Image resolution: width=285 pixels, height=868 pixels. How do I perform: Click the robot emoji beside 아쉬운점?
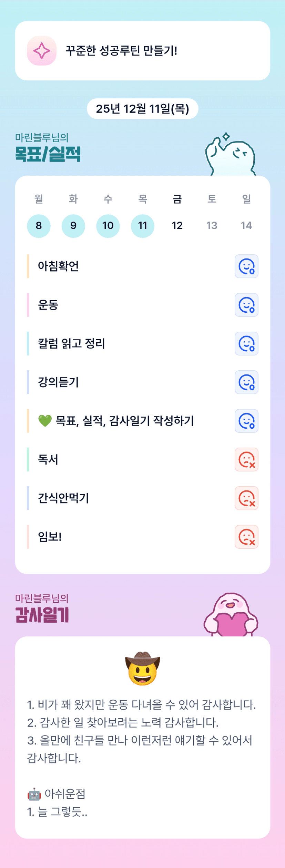pyautogui.click(x=34, y=794)
